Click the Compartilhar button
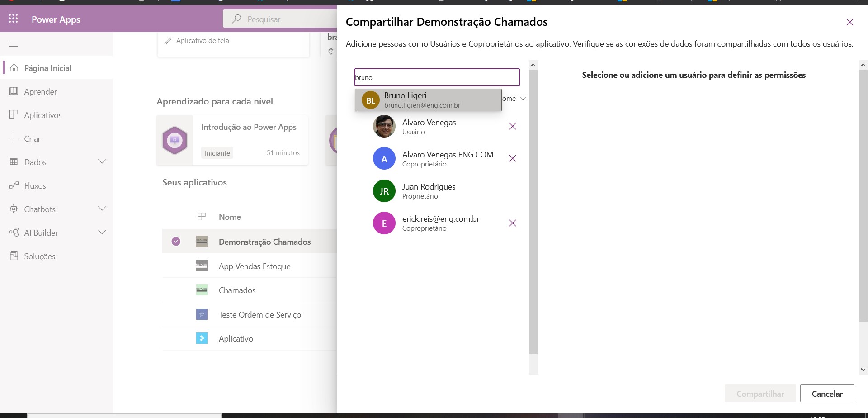The height and width of the screenshot is (418, 868). 760,393
